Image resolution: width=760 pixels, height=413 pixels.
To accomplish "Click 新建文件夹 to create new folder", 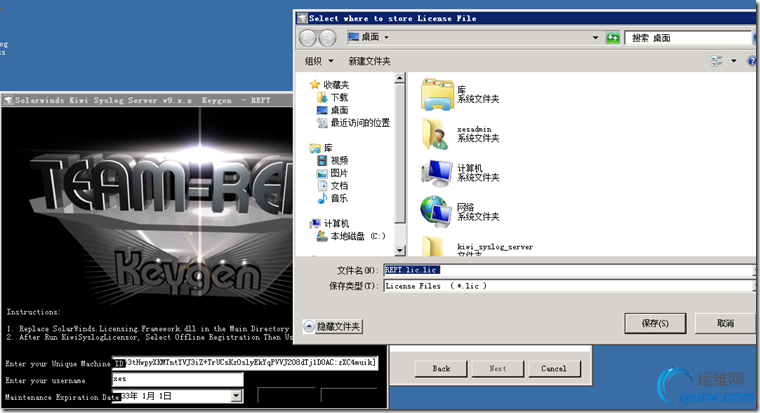I will [369, 61].
